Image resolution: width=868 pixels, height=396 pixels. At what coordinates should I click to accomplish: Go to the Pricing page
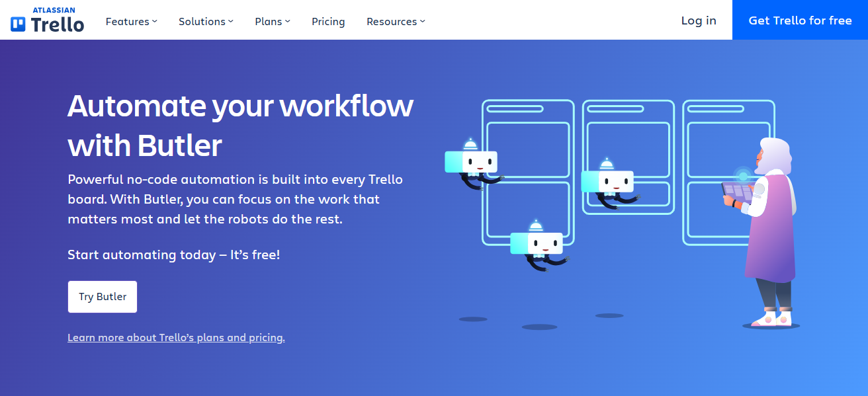(x=328, y=21)
